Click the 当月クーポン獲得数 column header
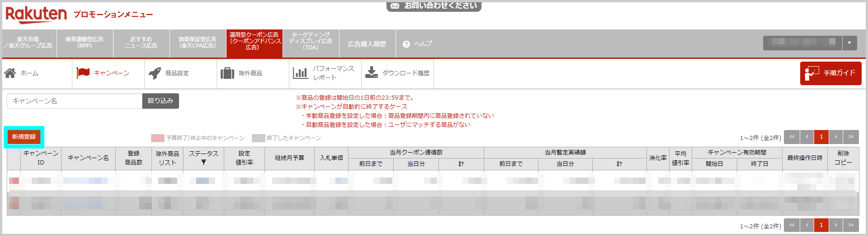This screenshot has width=868, height=236. (x=416, y=153)
